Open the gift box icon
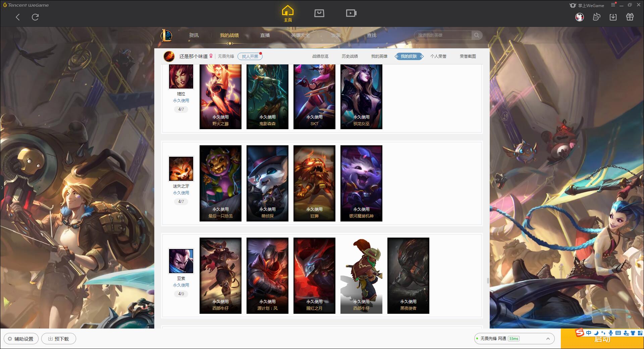This screenshot has width=644, height=349. pos(630,17)
